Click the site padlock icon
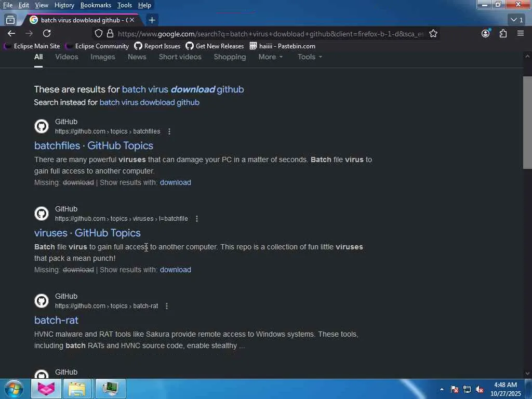 110,33
